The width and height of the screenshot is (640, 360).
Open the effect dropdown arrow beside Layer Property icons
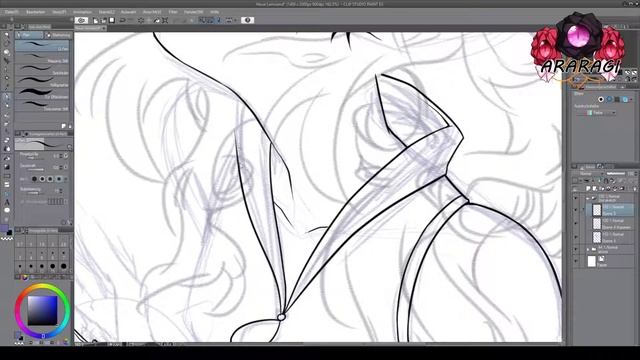[x=631, y=99]
